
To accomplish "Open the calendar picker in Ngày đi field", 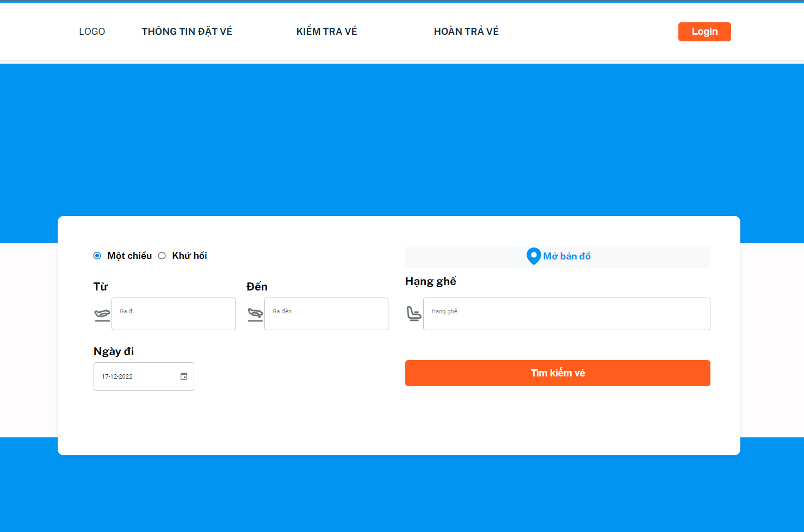I will click(x=183, y=376).
